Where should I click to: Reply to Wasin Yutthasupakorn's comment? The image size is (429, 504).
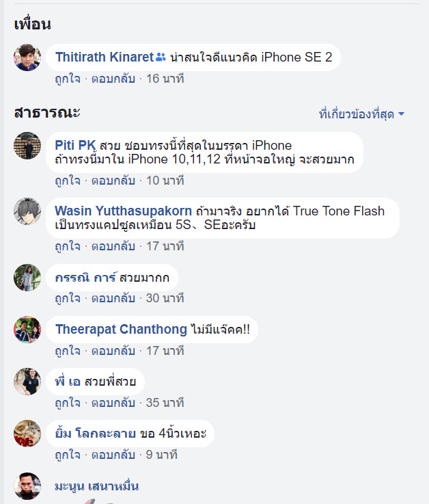(113, 246)
